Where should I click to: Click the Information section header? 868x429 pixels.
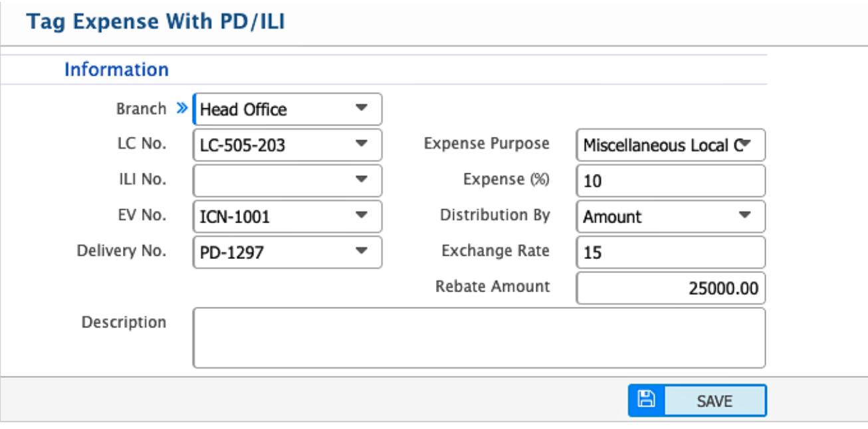pos(116,70)
